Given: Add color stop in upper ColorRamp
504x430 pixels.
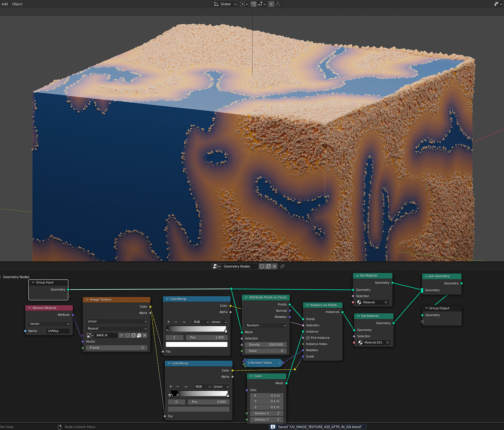Looking at the screenshot, I should point(169,322).
